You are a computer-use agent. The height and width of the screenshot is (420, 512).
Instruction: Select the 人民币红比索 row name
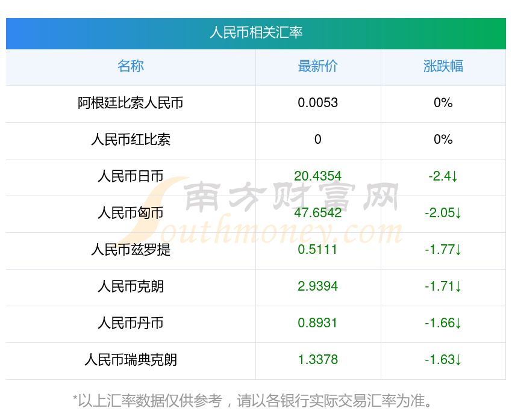tap(131, 140)
